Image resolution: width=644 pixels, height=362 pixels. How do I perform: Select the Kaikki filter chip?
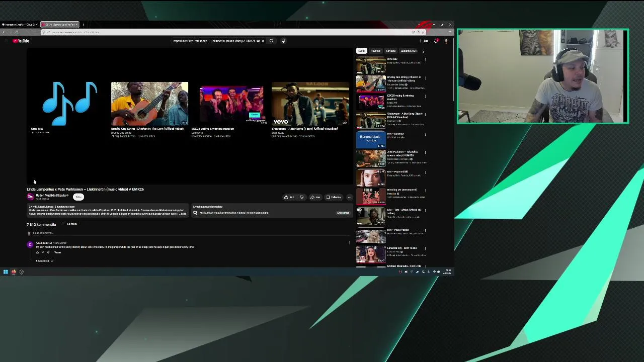click(x=362, y=51)
